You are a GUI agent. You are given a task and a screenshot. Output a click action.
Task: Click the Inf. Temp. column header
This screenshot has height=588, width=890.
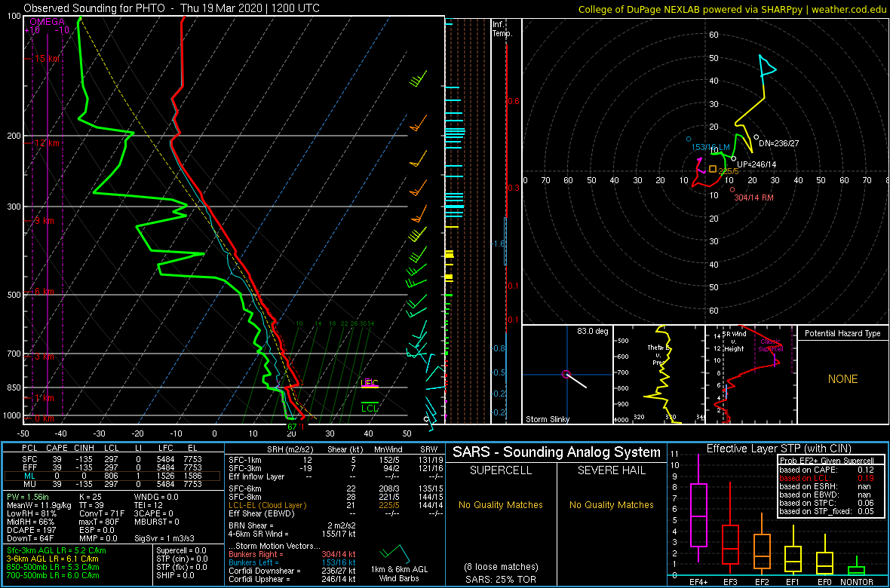502,29
